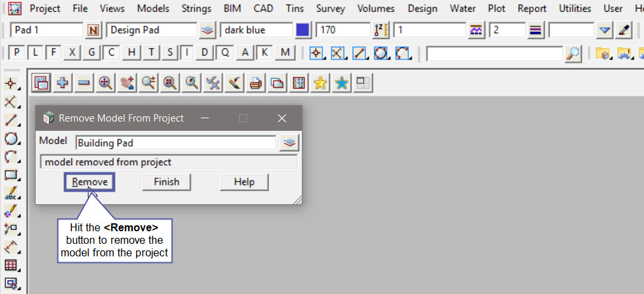Open the blue triangle dropdown in top toolbar
644x294 pixels.
click(604, 30)
